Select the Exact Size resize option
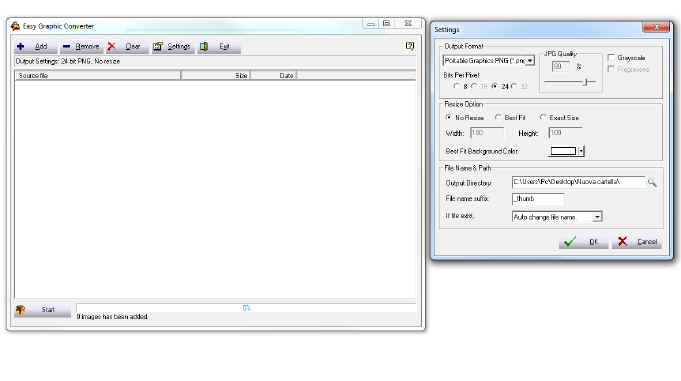 (543, 117)
